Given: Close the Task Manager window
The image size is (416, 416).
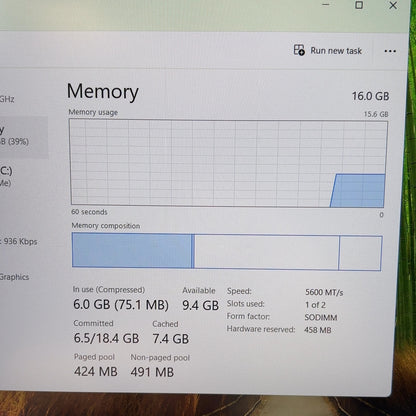Looking at the screenshot, I should pyautogui.click(x=393, y=5).
